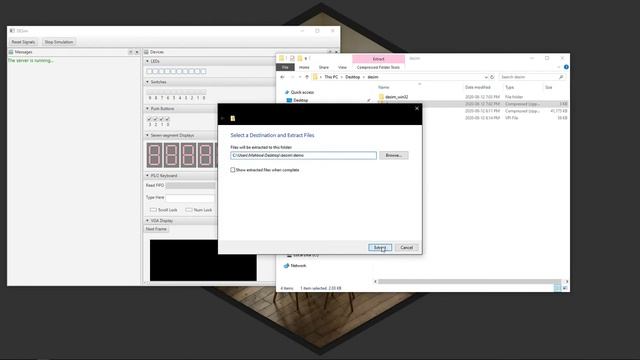Click Next Frame under VGA Display
This screenshot has width=640, height=360.
pyautogui.click(x=156, y=229)
